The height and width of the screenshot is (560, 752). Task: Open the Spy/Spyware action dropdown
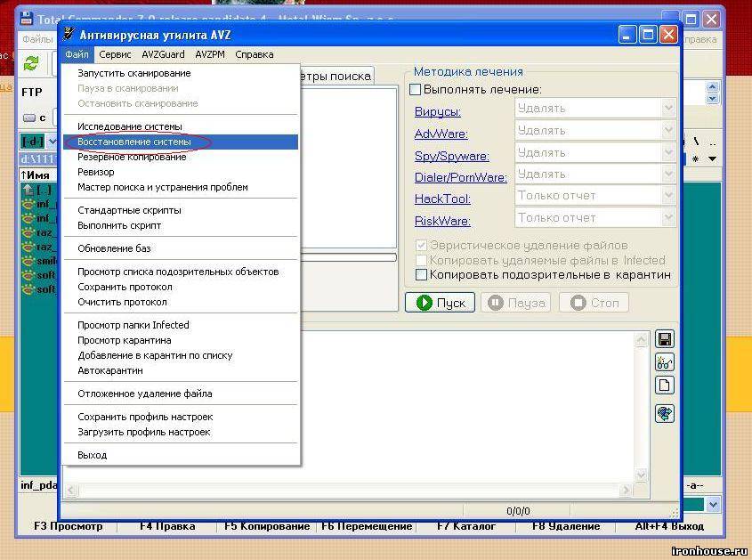tap(668, 152)
